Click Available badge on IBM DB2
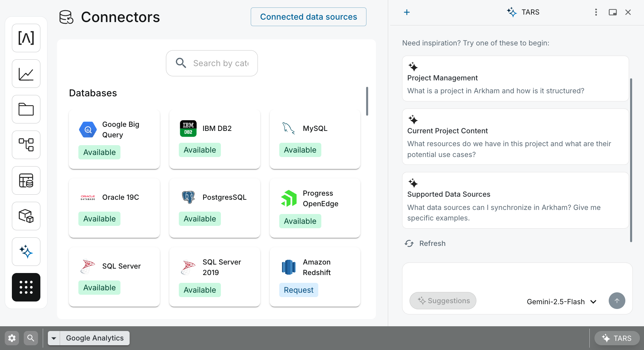The width and height of the screenshot is (644, 350). point(200,150)
